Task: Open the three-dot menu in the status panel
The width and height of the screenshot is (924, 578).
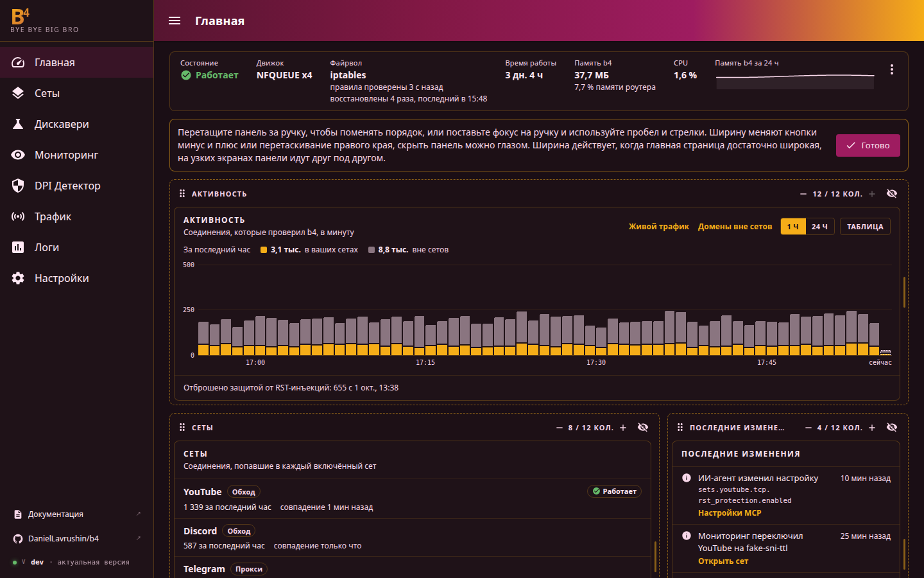Action: (x=891, y=69)
